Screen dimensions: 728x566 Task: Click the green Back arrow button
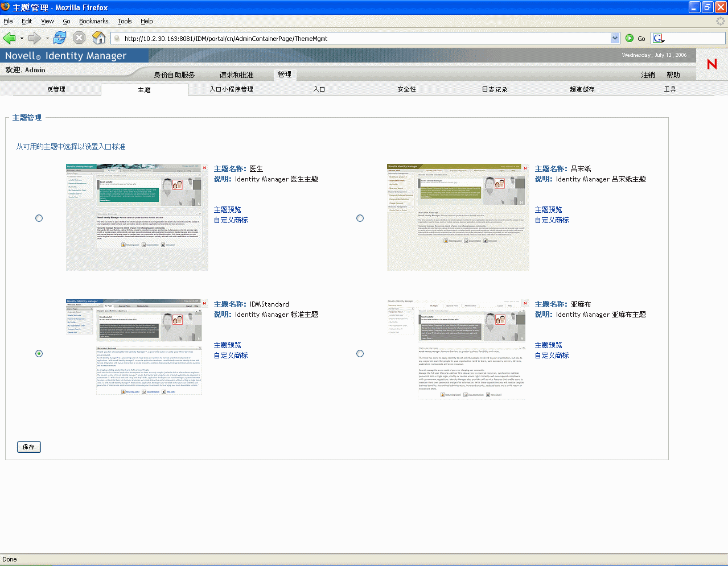click(x=9, y=38)
